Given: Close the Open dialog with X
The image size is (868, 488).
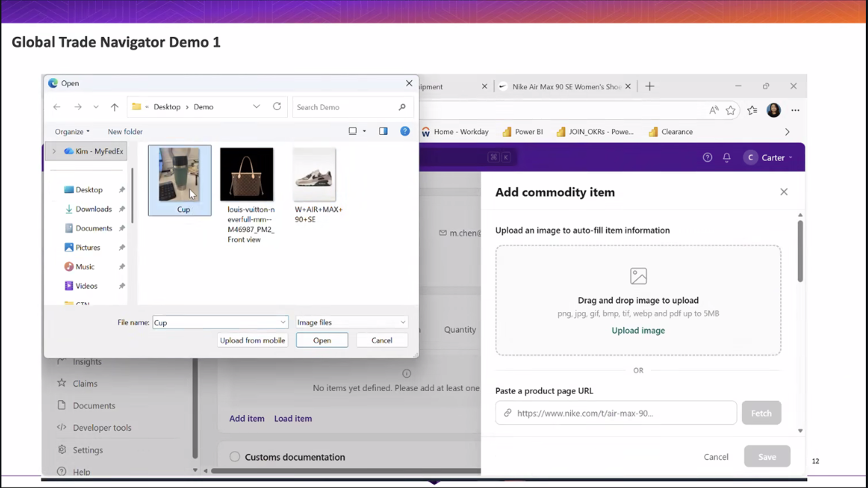Looking at the screenshot, I should click(x=409, y=83).
